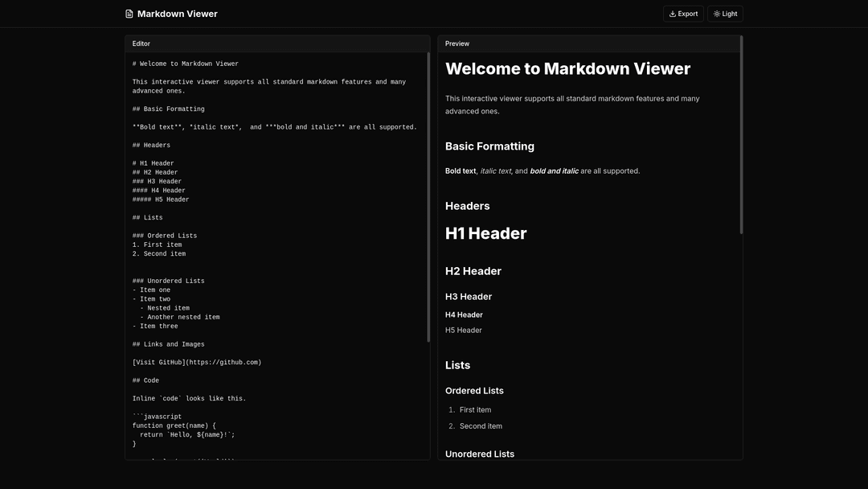This screenshot has height=489, width=868.
Task: Click the 'Basic Formatting' heading in the preview
Action: (x=489, y=146)
